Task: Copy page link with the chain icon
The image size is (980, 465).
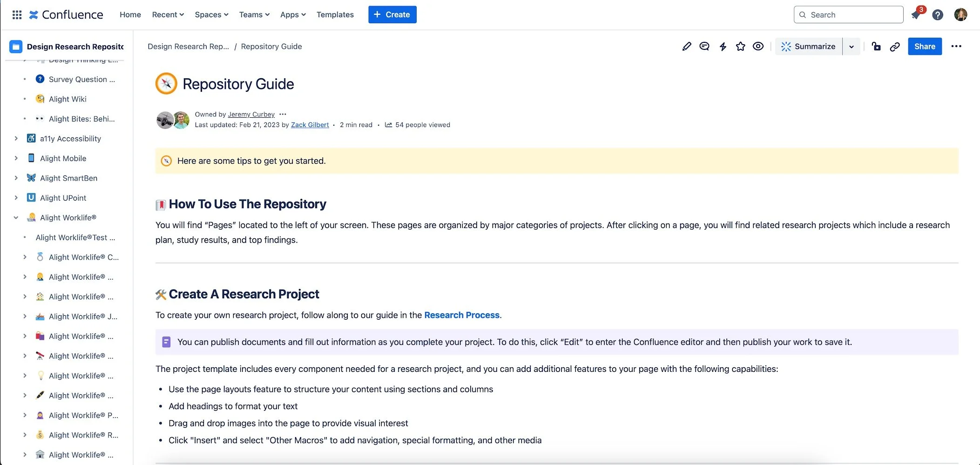Action: [894, 47]
